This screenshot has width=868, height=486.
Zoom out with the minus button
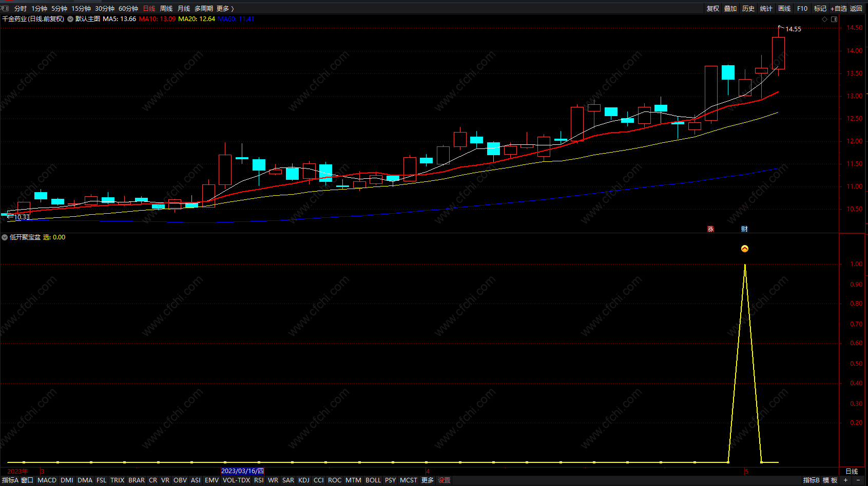858,480
